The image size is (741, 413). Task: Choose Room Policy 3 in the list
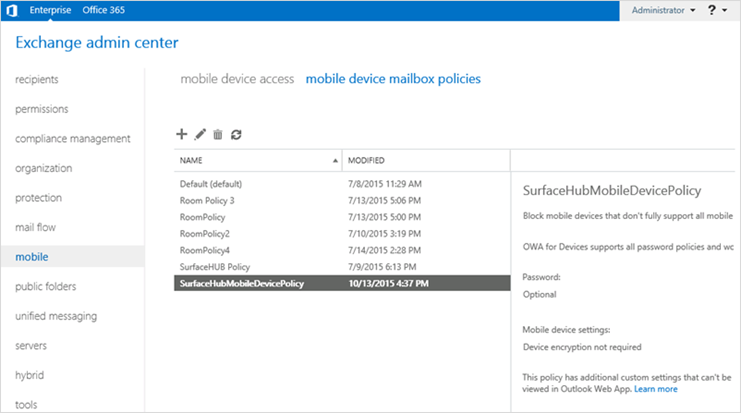pyautogui.click(x=208, y=200)
